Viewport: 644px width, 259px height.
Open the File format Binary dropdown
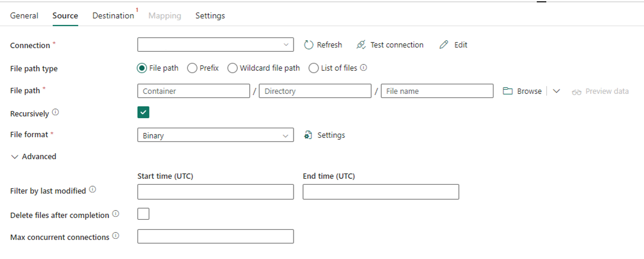215,135
